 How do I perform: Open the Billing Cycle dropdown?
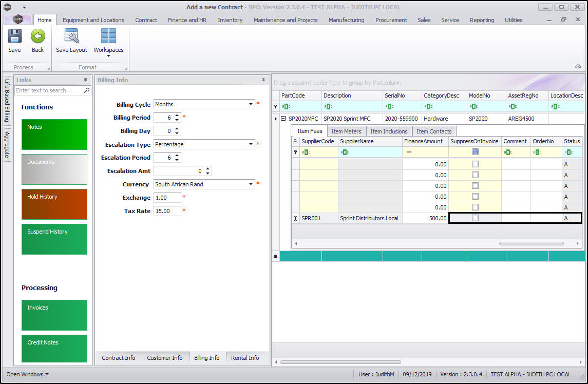click(x=251, y=104)
